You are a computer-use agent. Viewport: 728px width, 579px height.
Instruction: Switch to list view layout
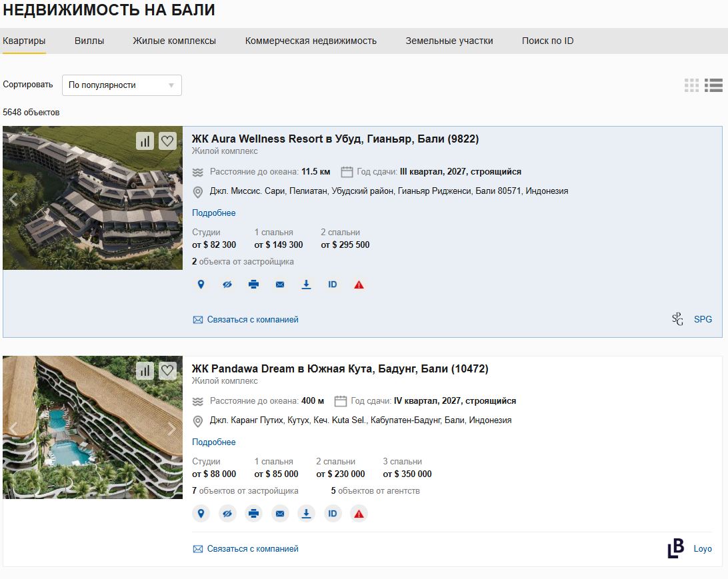click(x=713, y=85)
